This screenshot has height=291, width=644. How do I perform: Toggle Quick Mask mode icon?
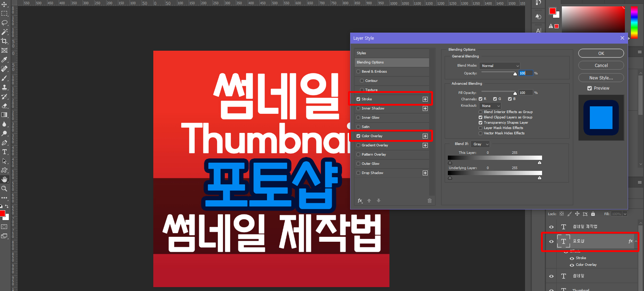(4, 226)
